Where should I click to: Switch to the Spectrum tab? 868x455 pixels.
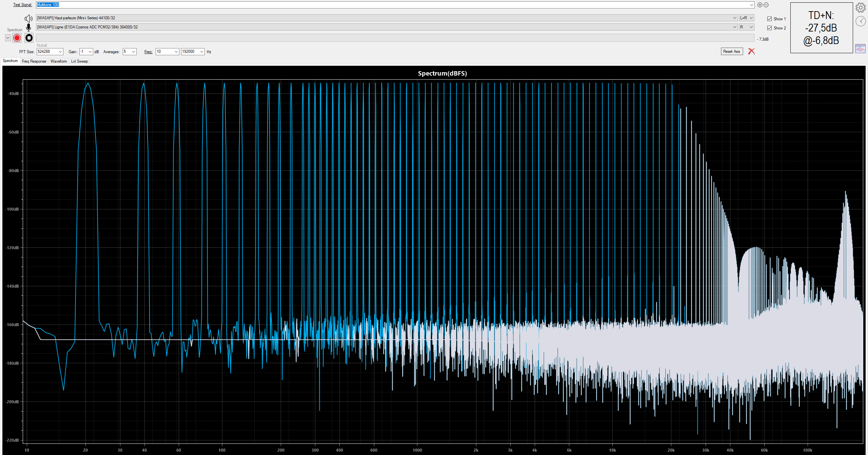pos(10,61)
